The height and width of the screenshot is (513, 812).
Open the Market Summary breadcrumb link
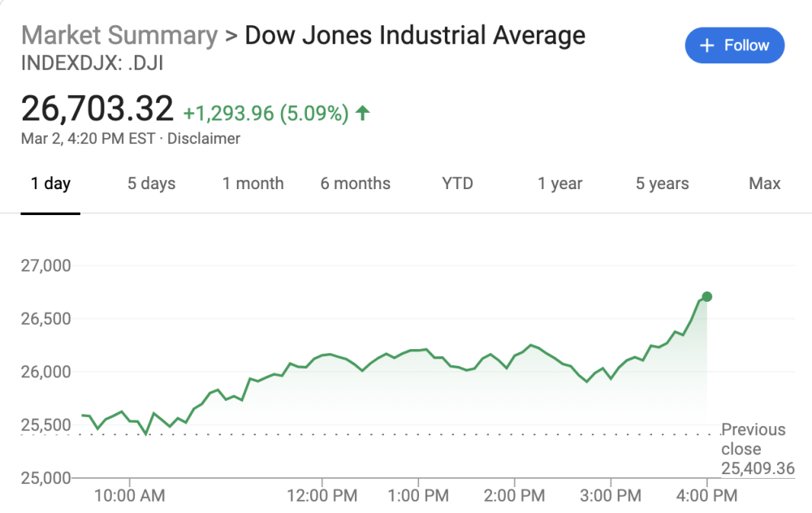119,36
